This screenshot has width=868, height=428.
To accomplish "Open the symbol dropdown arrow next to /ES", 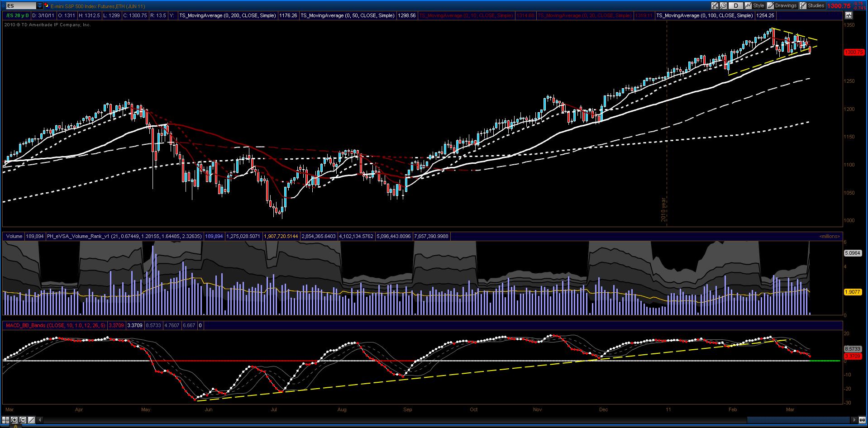I will [40, 6].
